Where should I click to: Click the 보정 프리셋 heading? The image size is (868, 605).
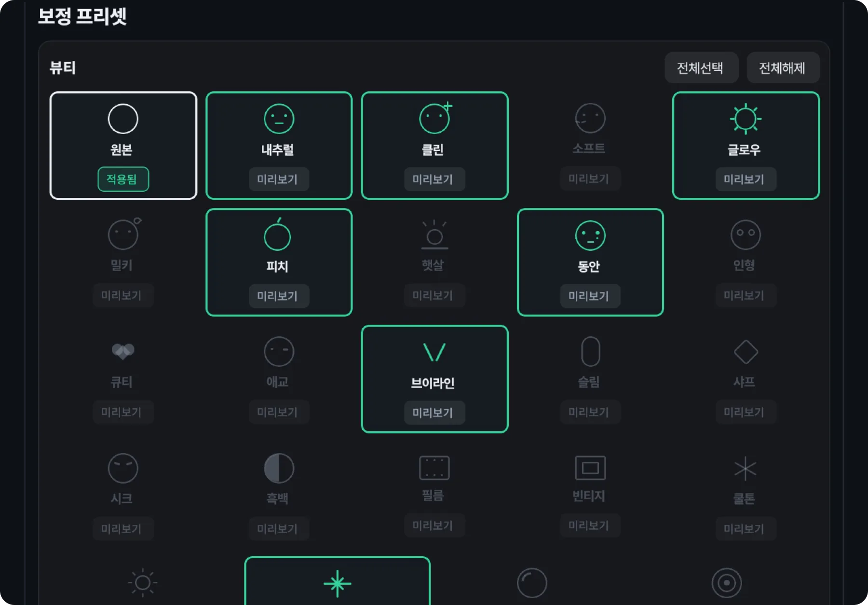click(x=82, y=16)
